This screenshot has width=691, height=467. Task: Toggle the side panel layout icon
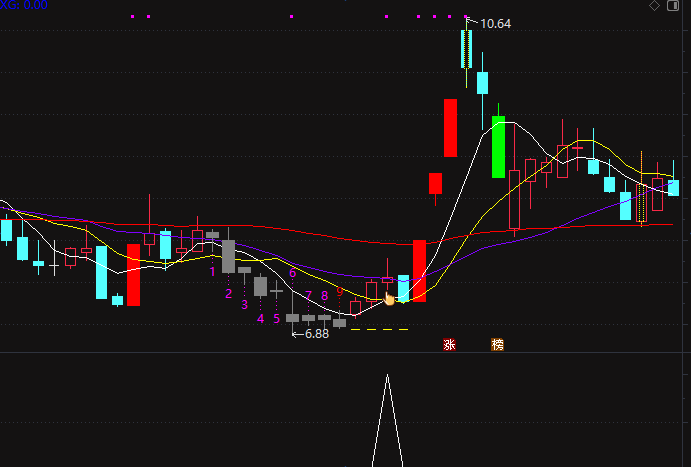[x=673, y=6]
